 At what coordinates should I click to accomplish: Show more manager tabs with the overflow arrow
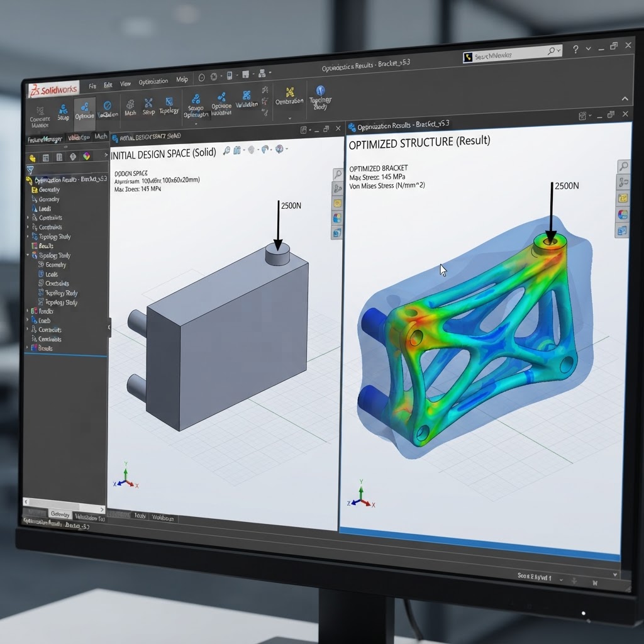[106, 155]
